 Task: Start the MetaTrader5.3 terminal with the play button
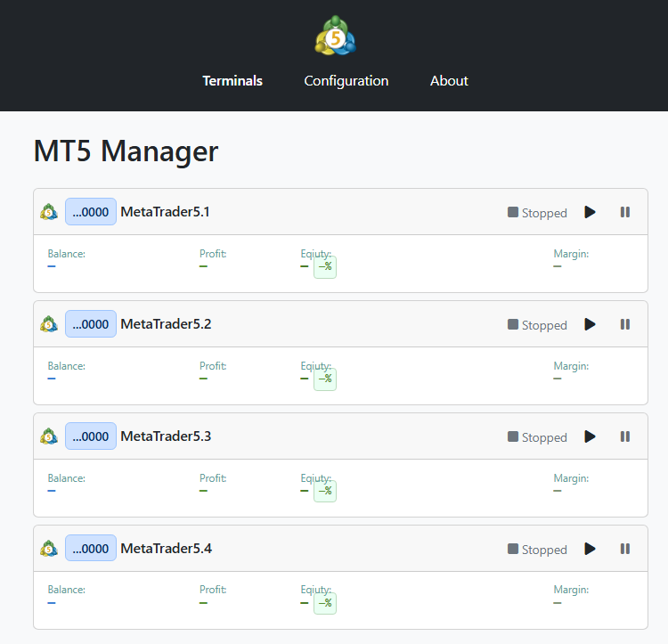pyautogui.click(x=590, y=436)
